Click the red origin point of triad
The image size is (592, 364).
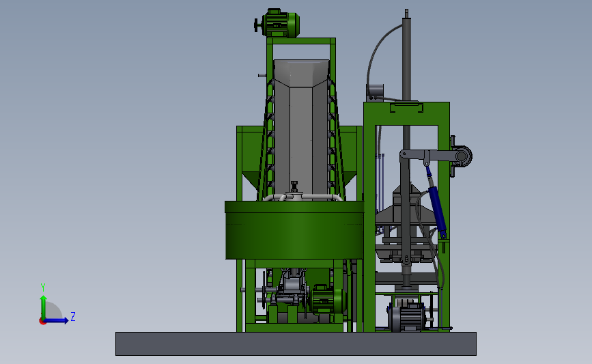[x=42, y=322]
